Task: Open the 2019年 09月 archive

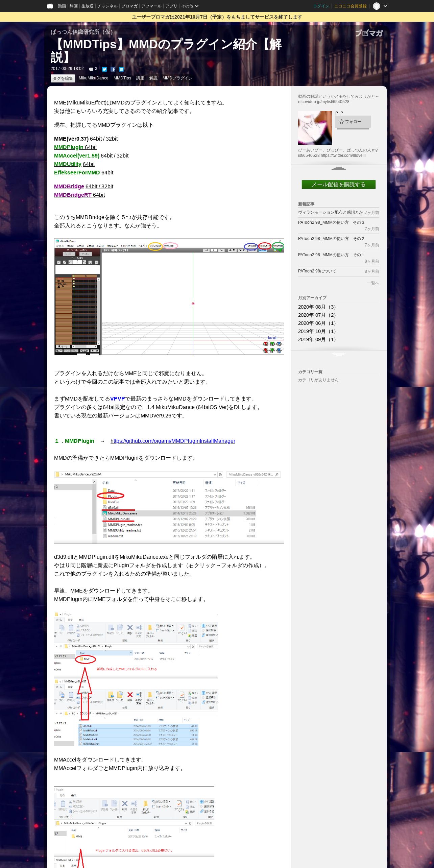Action: (x=317, y=339)
